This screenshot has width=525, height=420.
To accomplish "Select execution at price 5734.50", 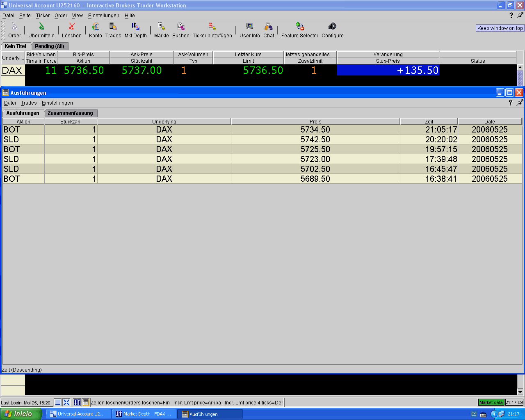I will [262, 130].
